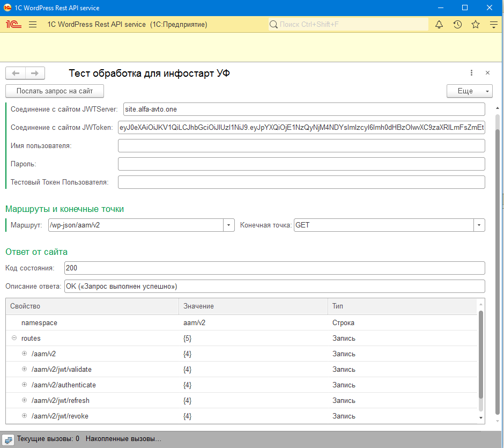Open service settings menu icon

pyautogui.click(x=494, y=25)
